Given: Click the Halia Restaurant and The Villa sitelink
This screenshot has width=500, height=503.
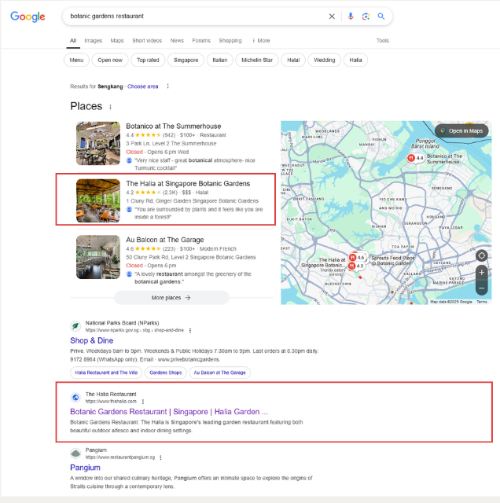Looking at the screenshot, I should pyautogui.click(x=106, y=372).
